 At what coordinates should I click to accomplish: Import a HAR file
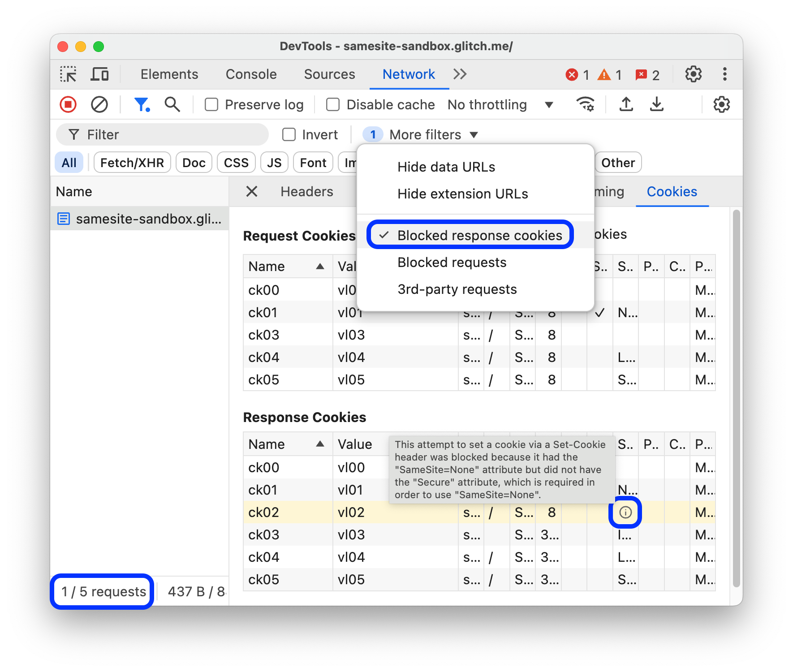point(626,104)
